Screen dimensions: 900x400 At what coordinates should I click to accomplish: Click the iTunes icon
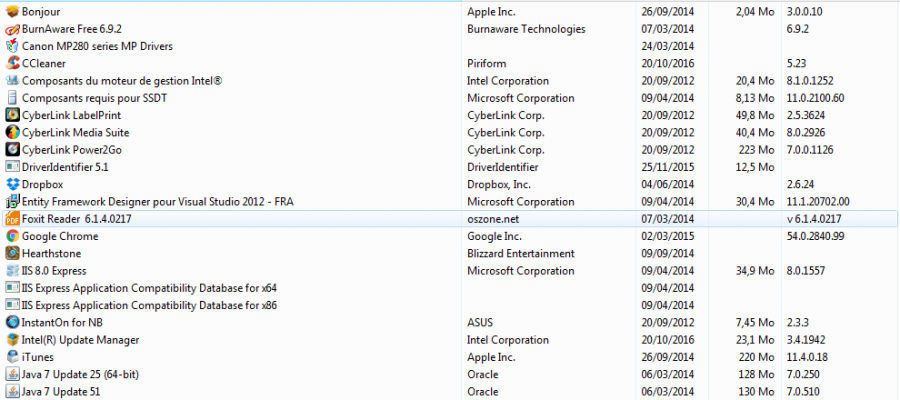tap(11, 357)
